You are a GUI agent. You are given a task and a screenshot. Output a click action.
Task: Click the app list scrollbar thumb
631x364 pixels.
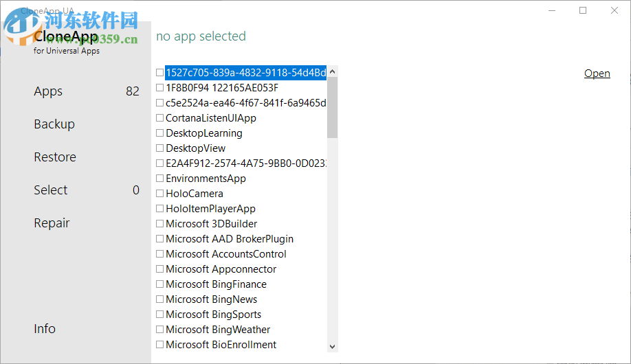(x=333, y=107)
